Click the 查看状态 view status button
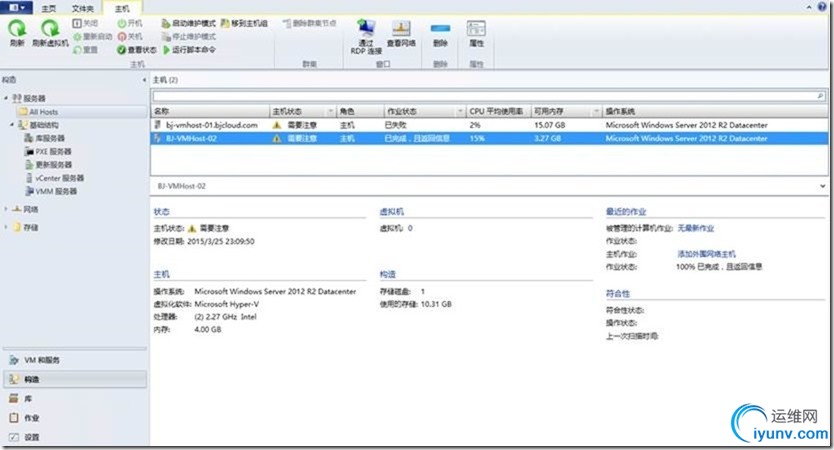 (137, 49)
